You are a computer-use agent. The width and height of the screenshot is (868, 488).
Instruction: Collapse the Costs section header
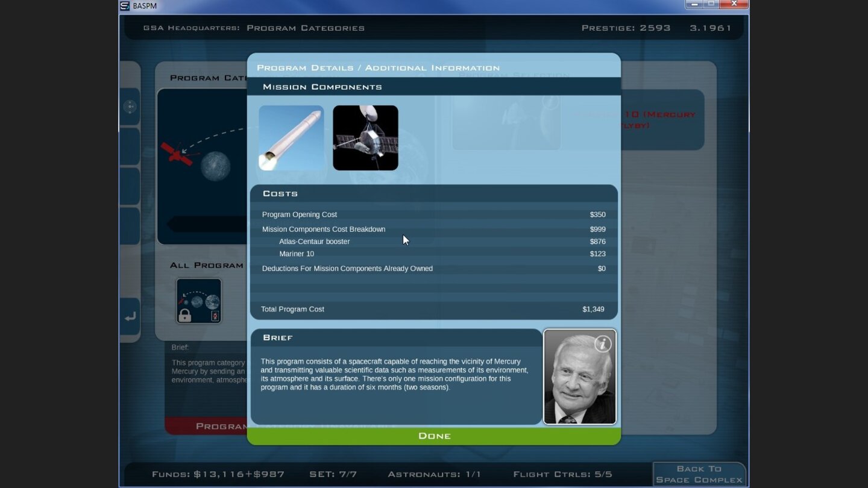[279, 193]
